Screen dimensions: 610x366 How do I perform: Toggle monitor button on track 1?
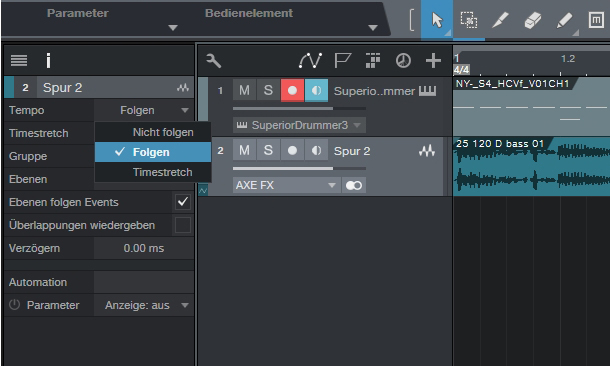(316, 90)
